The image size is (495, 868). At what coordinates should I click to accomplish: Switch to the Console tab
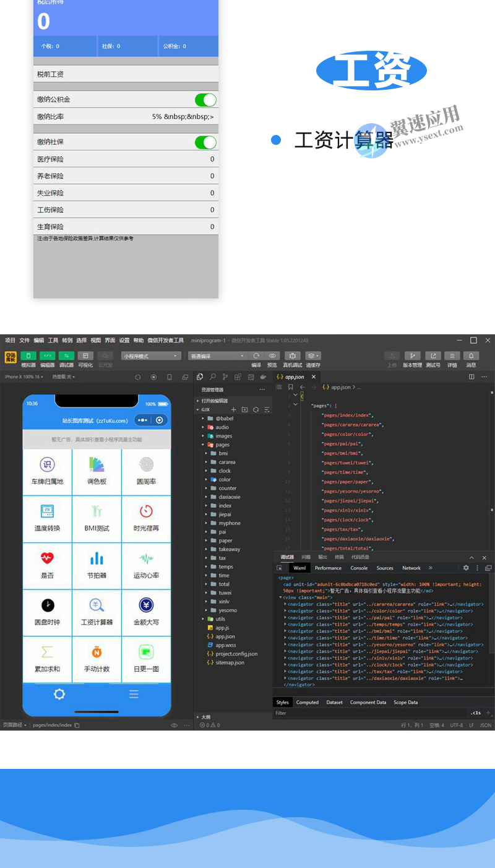359,568
